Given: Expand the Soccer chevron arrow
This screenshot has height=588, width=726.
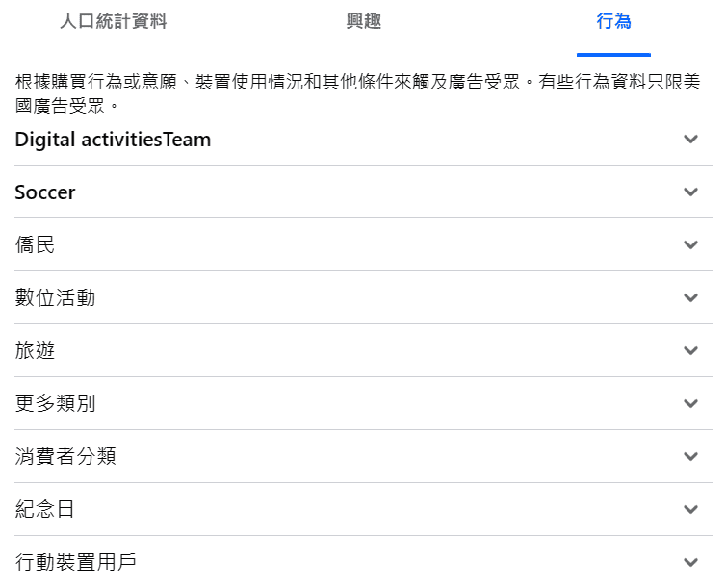Looking at the screenshot, I should 690,192.
